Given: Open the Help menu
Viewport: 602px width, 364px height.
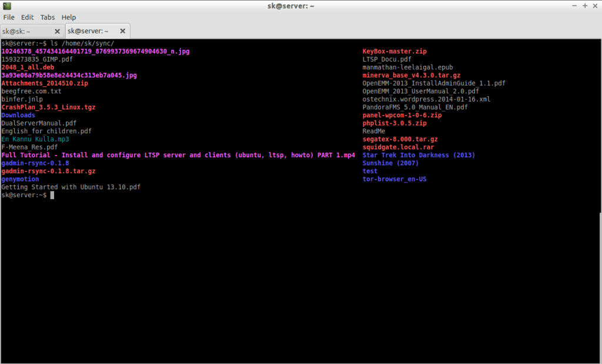Looking at the screenshot, I should pos(69,17).
